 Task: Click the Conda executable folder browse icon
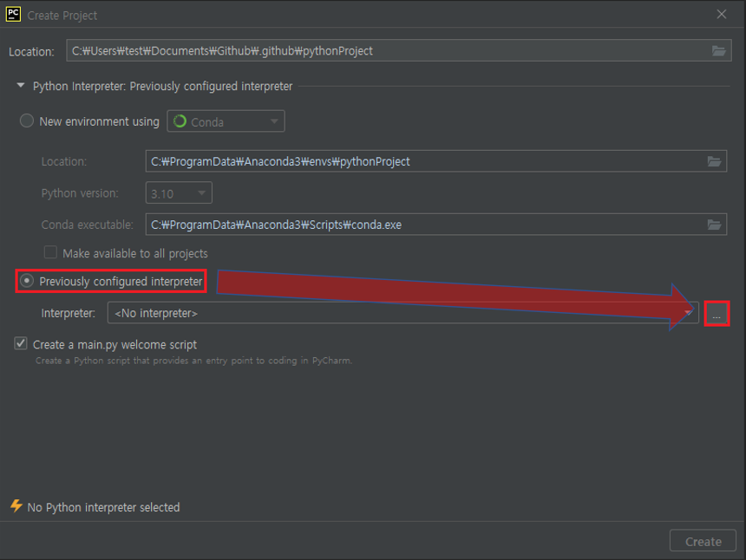pos(714,225)
